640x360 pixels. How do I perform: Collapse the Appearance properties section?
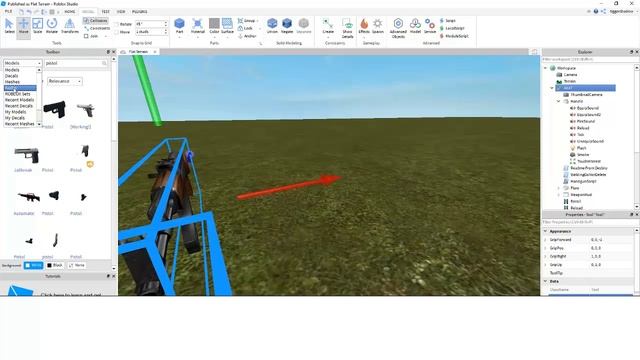tap(545, 231)
